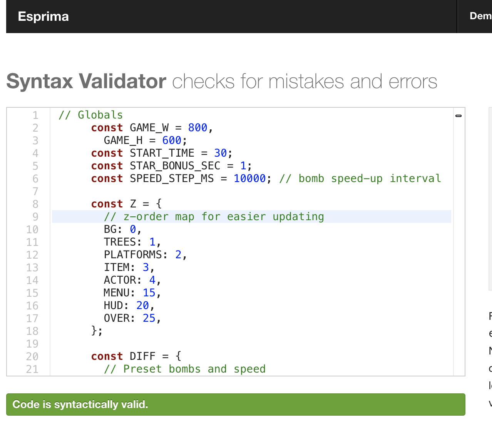Place cursor on SPEED_STEP_MS value 10000

pyautogui.click(x=249, y=179)
